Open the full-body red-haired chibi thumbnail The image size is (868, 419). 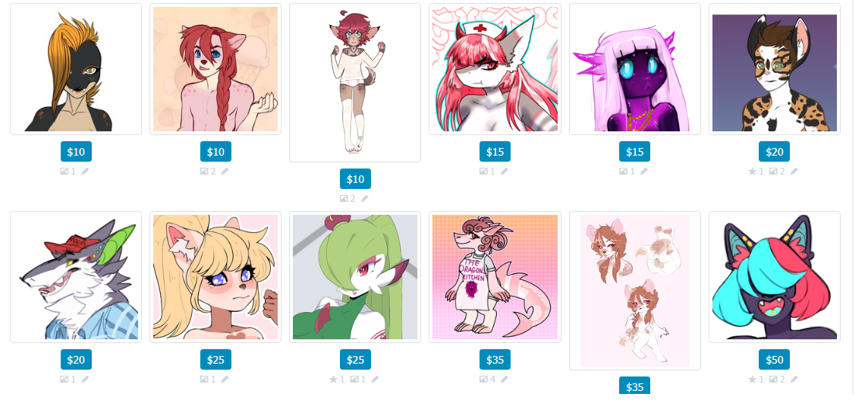pos(355,83)
